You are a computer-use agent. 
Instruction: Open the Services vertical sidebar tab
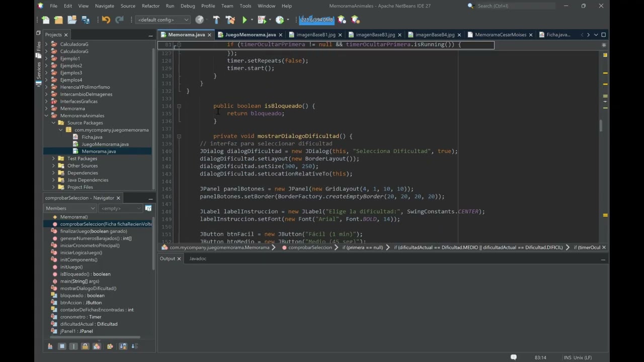pos(38,69)
